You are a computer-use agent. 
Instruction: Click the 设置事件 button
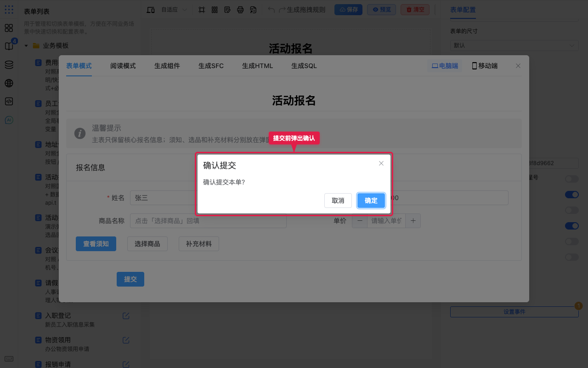(x=514, y=311)
